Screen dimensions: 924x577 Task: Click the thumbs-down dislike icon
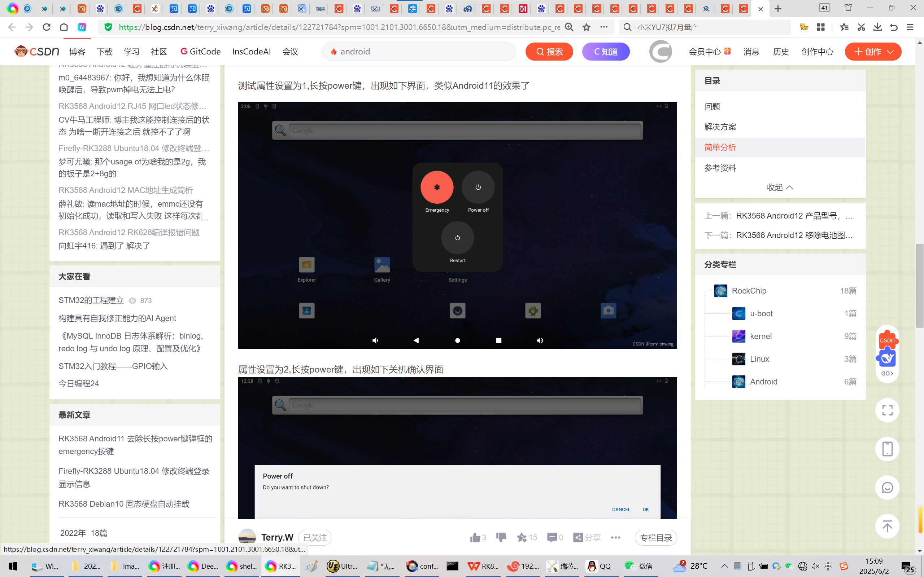501,537
